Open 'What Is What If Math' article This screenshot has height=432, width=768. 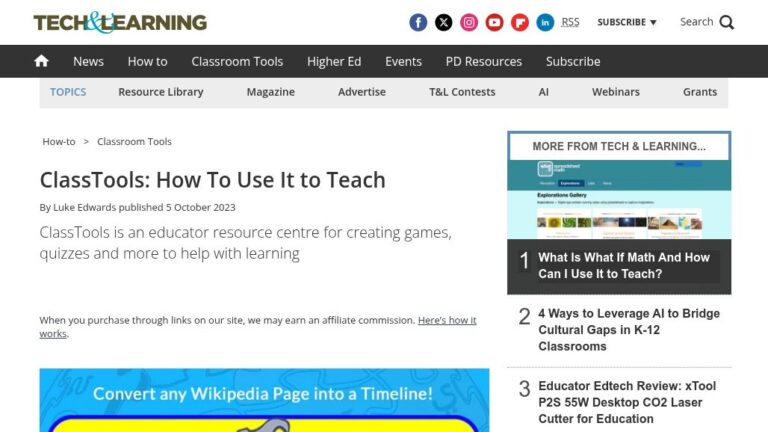tap(624, 265)
